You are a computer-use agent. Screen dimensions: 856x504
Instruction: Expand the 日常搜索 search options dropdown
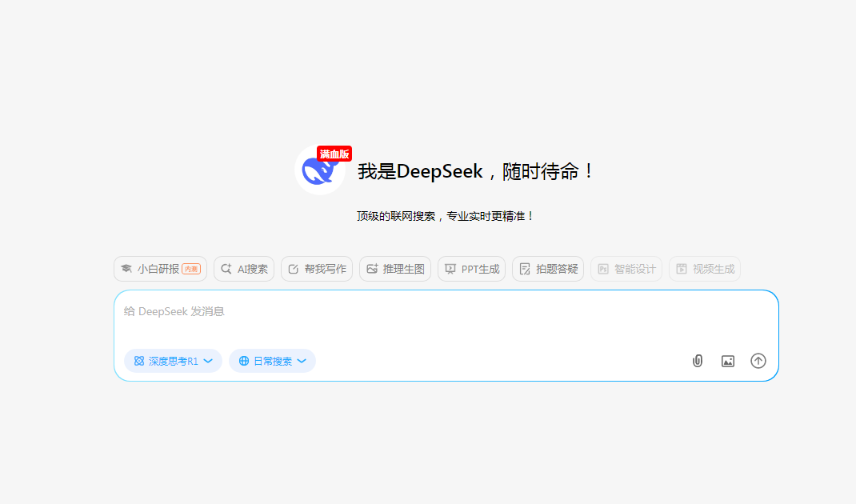(302, 361)
